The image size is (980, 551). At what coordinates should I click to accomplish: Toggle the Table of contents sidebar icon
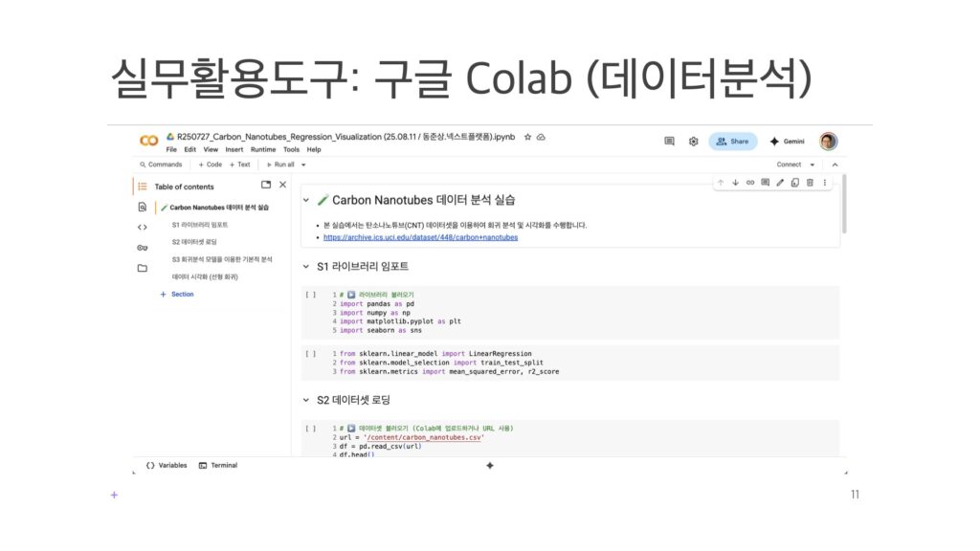pyautogui.click(x=142, y=187)
